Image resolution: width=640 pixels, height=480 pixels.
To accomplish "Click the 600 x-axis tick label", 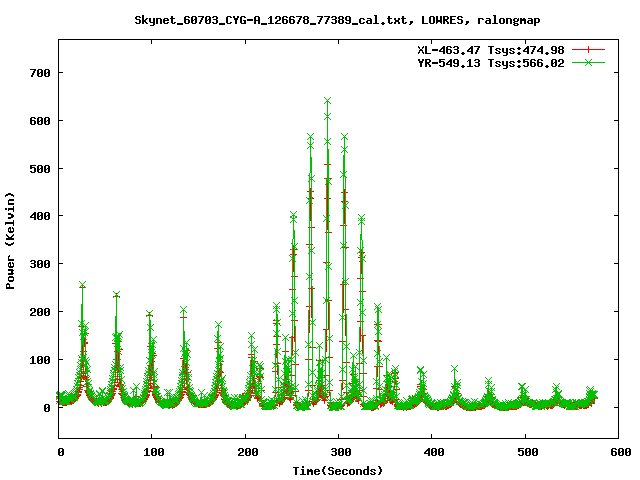I will [x=620, y=452].
